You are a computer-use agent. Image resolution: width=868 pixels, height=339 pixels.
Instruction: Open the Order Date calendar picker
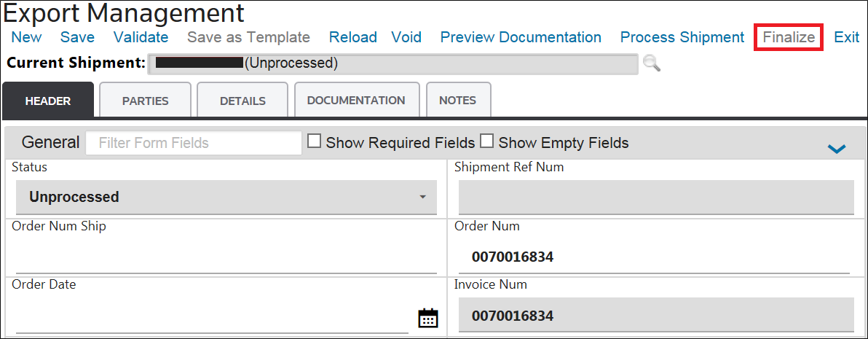tap(427, 318)
